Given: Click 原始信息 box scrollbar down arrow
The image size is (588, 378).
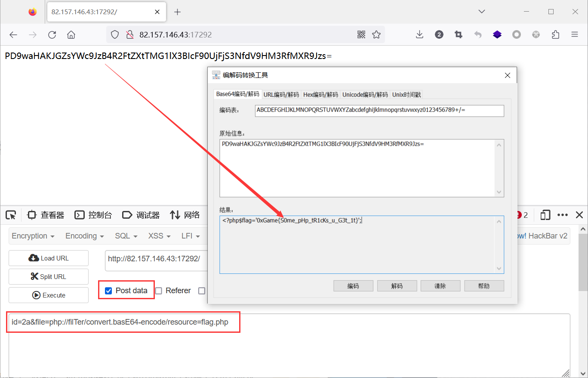Looking at the screenshot, I should [x=499, y=192].
